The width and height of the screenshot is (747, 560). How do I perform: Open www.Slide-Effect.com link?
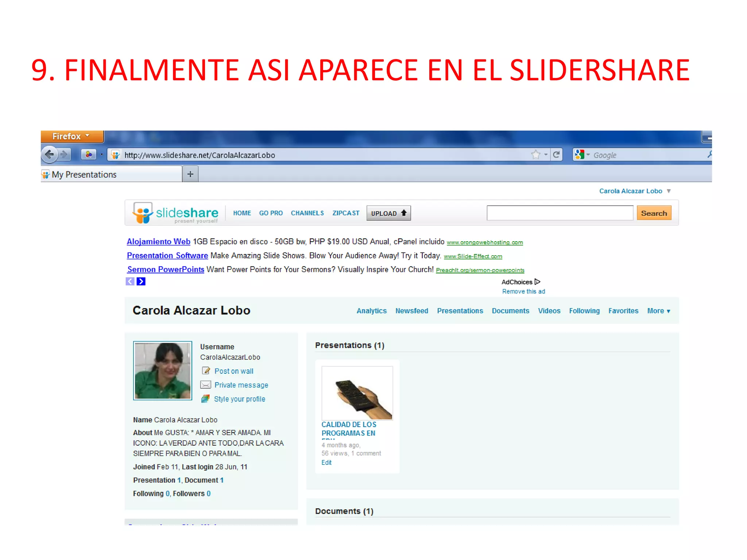coord(473,256)
